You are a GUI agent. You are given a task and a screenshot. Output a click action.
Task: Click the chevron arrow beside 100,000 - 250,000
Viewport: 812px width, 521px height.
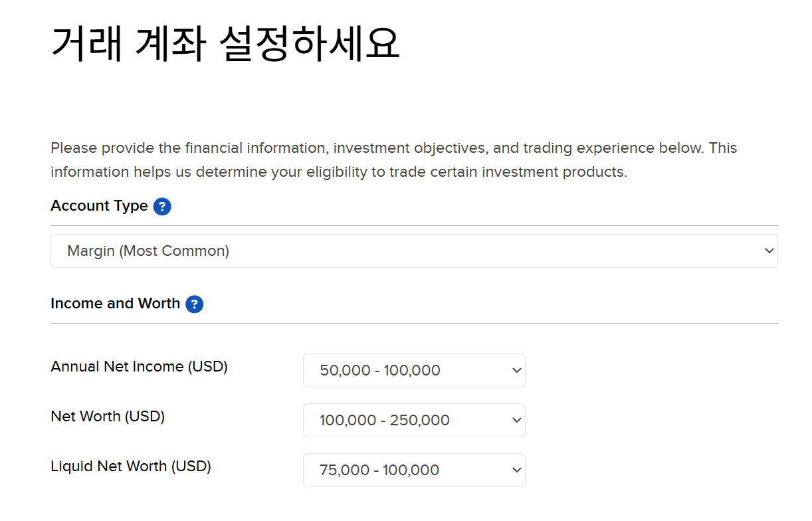pyautogui.click(x=517, y=421)
